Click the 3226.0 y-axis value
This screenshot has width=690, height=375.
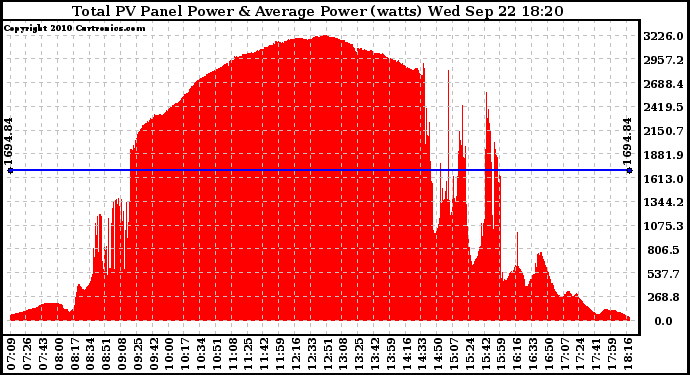coord(663,36)
